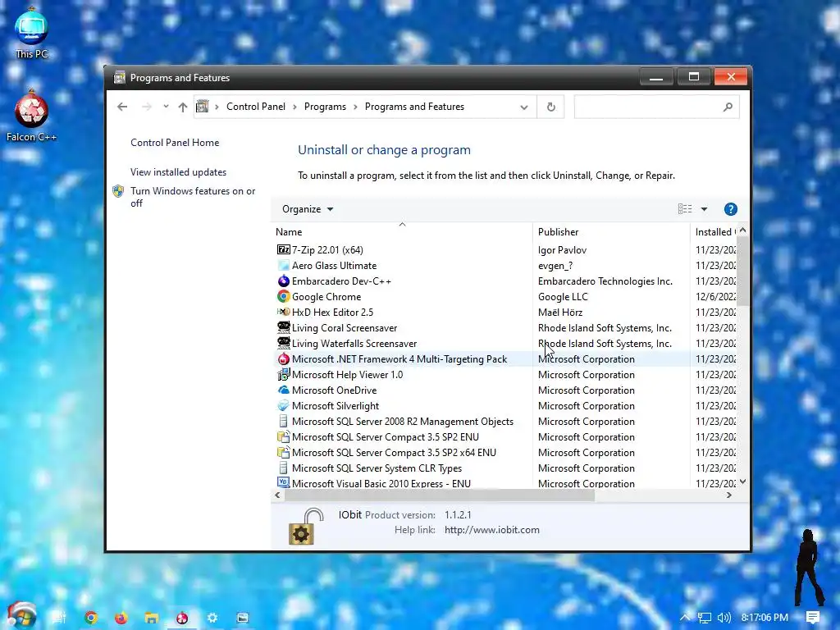840x630 pixels.
Task: Click the .NET Framework 4 Multi-Targeting Pack icon
Action: 283,359
